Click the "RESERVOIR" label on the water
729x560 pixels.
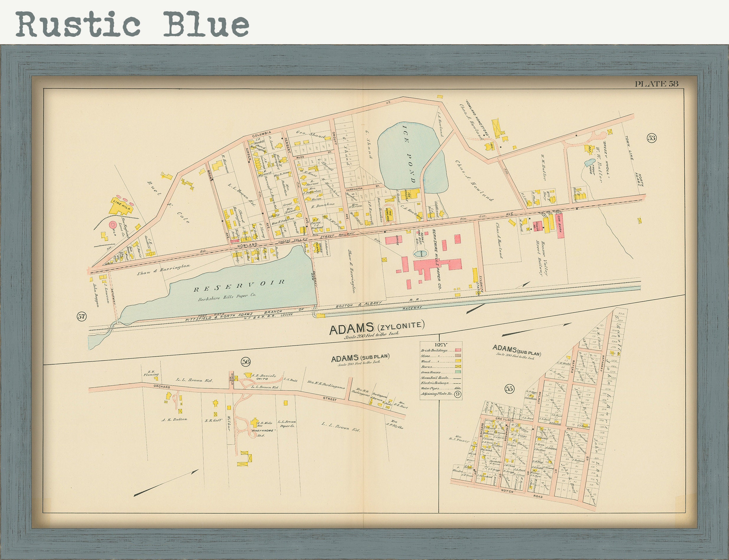click(239, 285)
